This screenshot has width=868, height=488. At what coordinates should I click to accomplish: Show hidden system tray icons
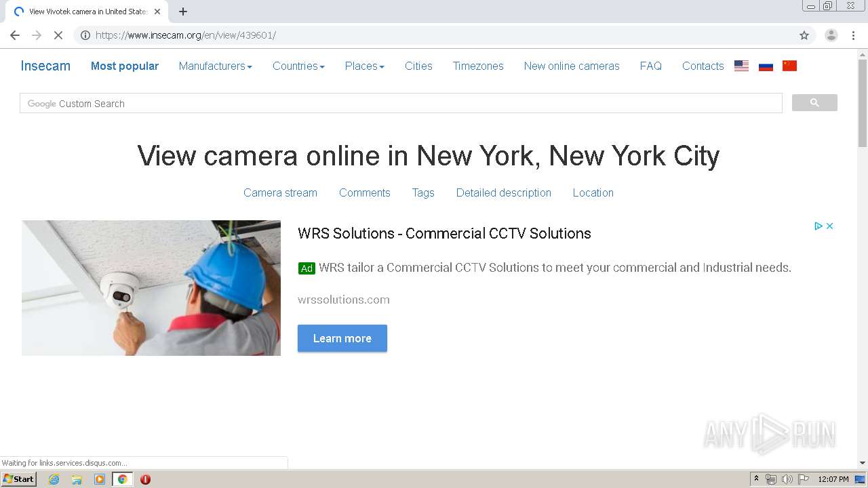pos(756,479)
